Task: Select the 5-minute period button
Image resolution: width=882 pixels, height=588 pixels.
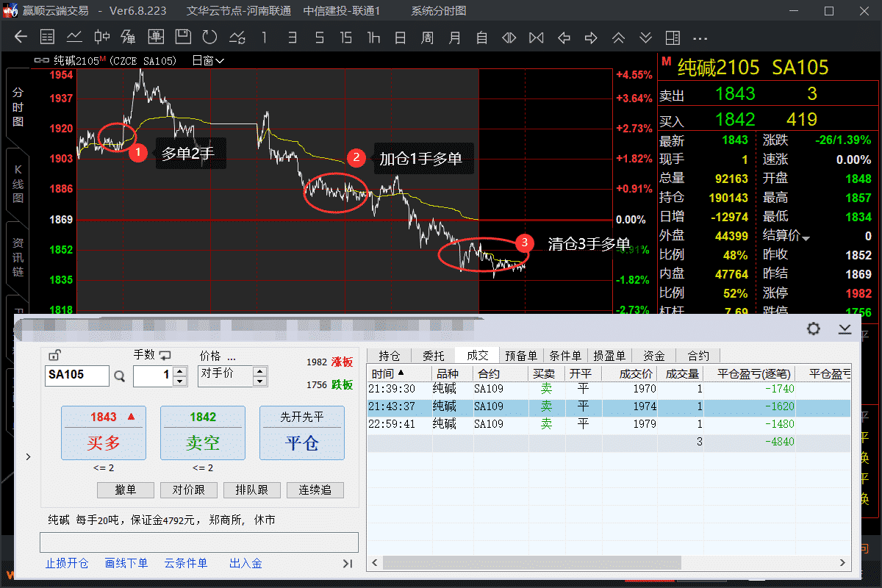Action: click(x=319, y=37)
